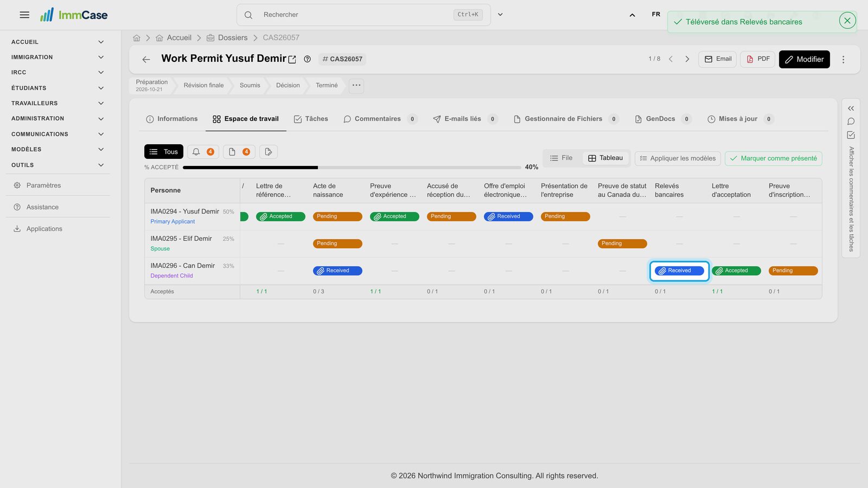This screenshot has height=488, width=868.
Task: Click the help question-mark beside the case title
Action: (x=308, y=59)
